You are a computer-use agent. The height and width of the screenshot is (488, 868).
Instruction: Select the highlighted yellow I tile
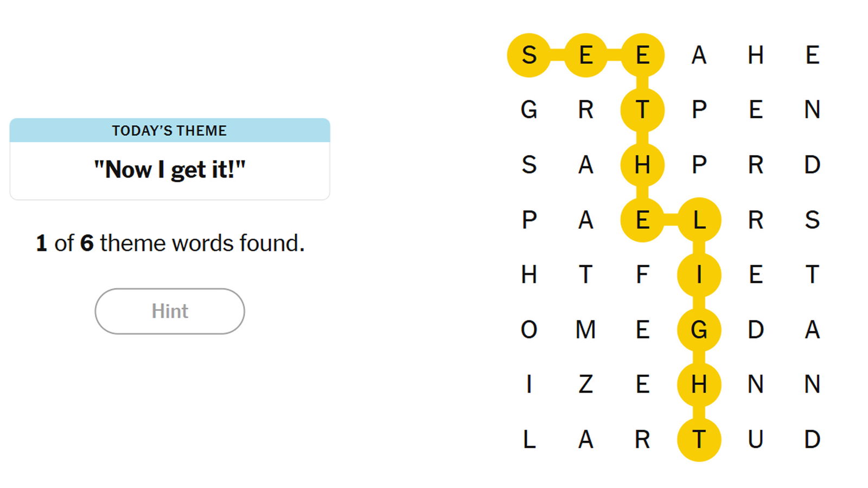pyautogui.click(x=699, y=275)
